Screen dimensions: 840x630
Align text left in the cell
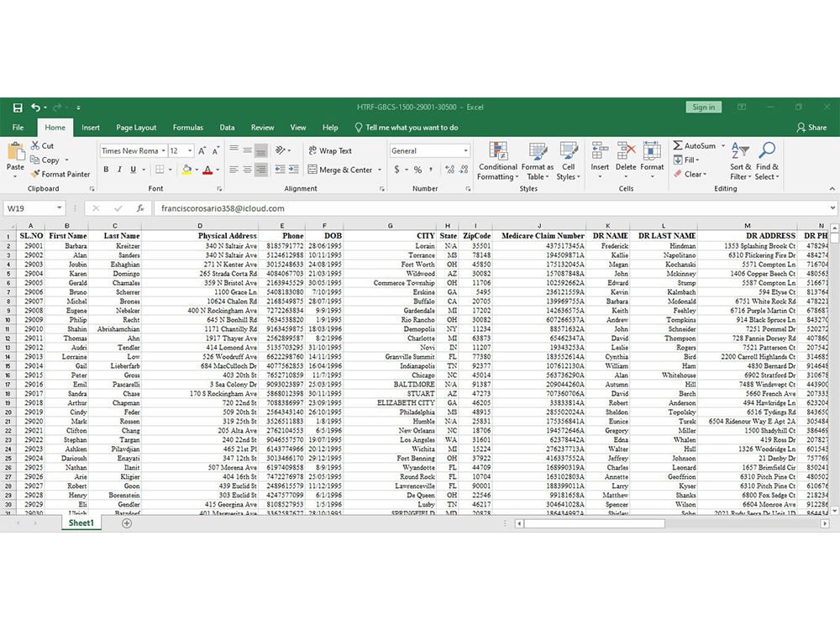click(234, 170)
